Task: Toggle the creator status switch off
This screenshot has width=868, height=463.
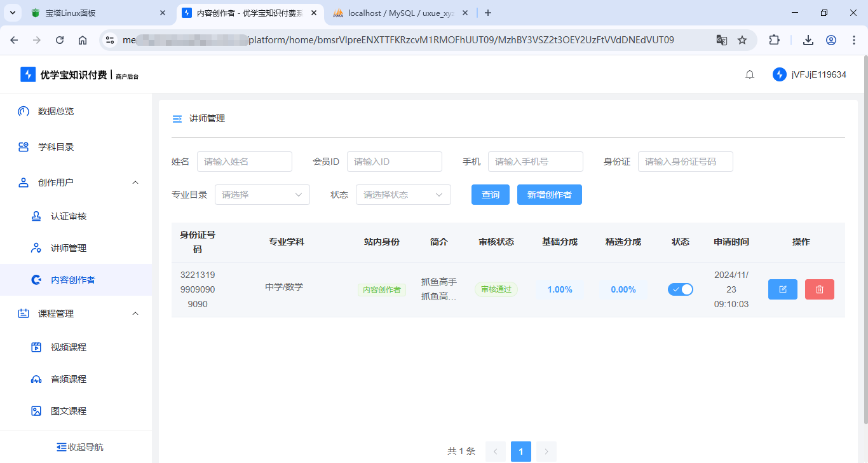Action: tap(680, 289)
